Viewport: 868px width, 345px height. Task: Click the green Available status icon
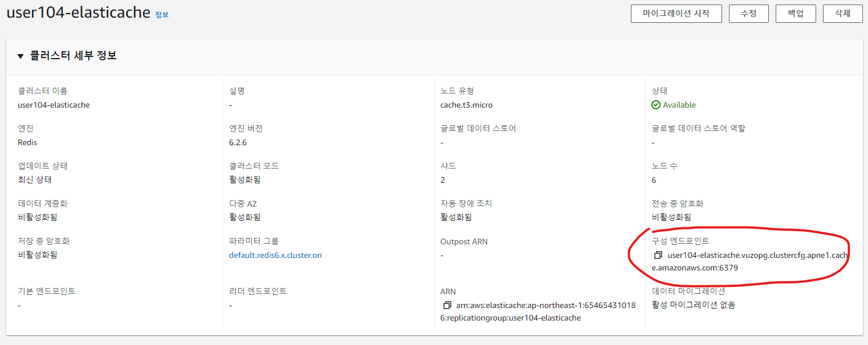pos(656,105)
